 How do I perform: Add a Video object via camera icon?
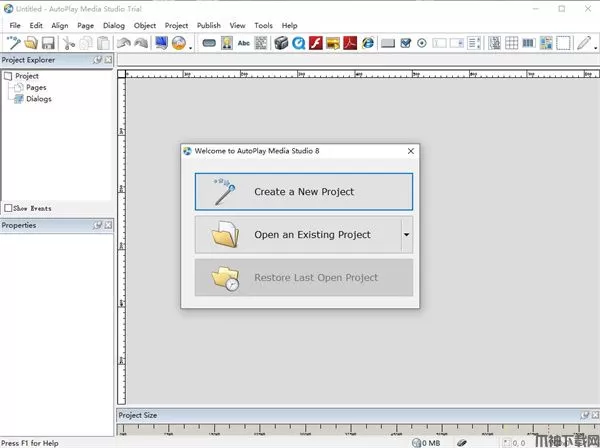click(281, 43)
